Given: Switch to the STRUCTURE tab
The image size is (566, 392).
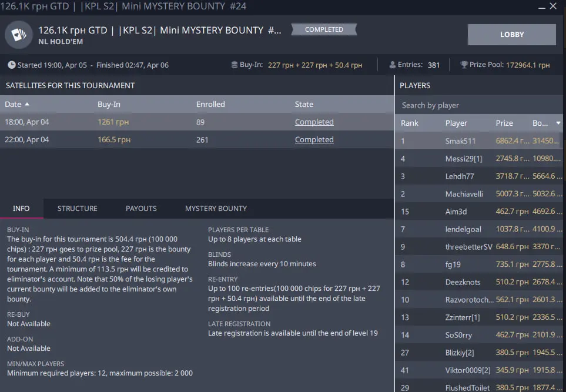Looking at the screenshot, I should pyautogui.click(x=77, y=209).
